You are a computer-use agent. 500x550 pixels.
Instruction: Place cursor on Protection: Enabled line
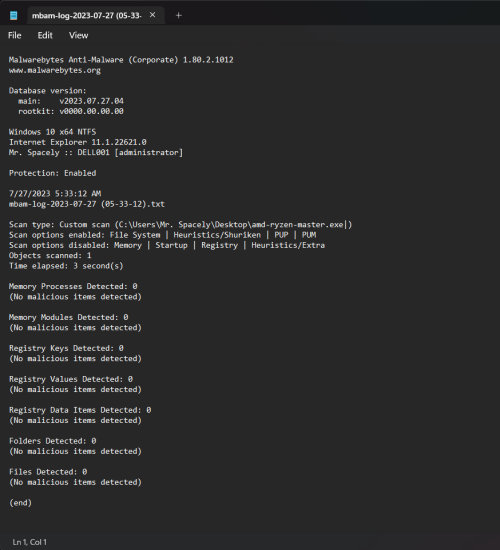tap(53, 173)
